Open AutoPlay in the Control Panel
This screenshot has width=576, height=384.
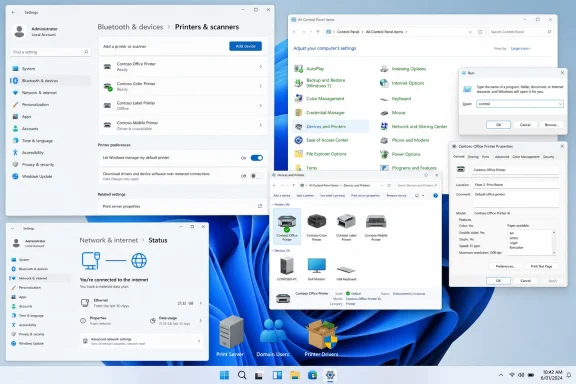point(309,69)
